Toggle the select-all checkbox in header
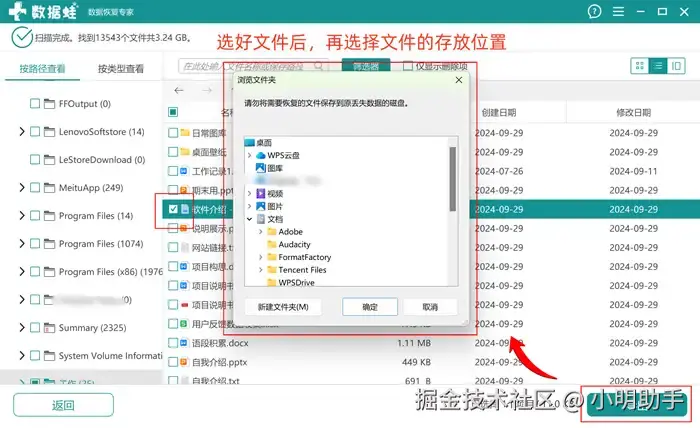700x428 pixels. click(173, 112)
